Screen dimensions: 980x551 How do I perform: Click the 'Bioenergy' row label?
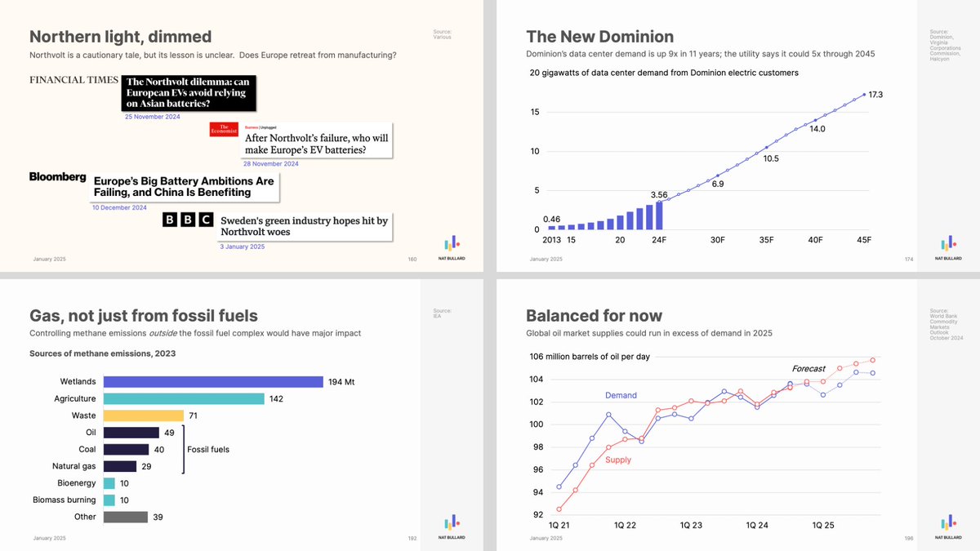76,483
